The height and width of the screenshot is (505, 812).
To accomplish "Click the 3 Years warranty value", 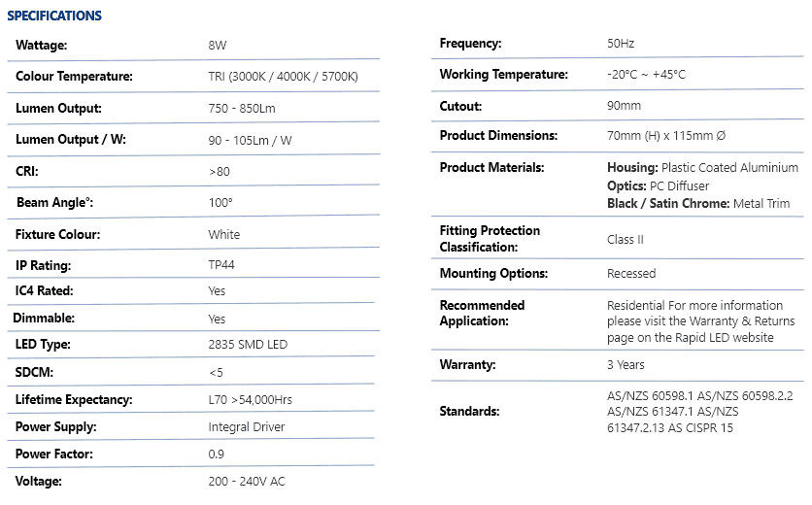I will pyautogui.click(x=626, y=365).
